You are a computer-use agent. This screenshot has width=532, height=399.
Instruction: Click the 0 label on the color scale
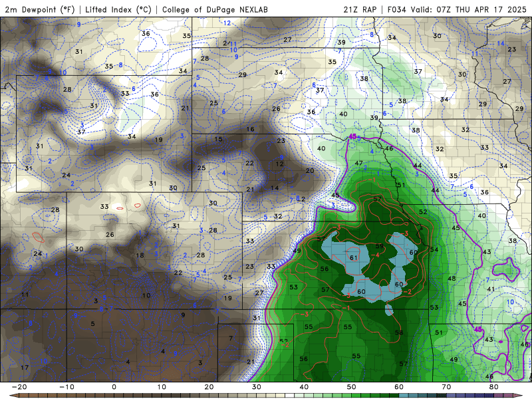click(x=114, y=387)
